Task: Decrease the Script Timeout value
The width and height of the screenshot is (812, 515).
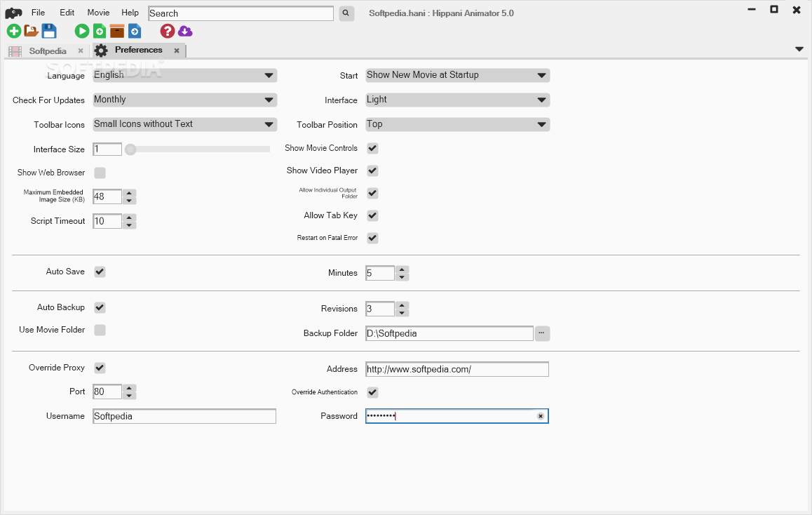Action: click(130, 225)
